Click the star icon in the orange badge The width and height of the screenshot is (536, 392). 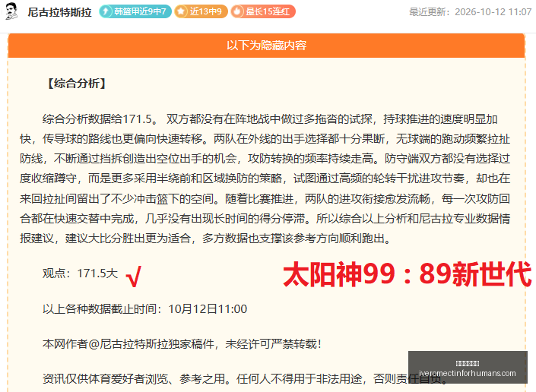(181, 11)
